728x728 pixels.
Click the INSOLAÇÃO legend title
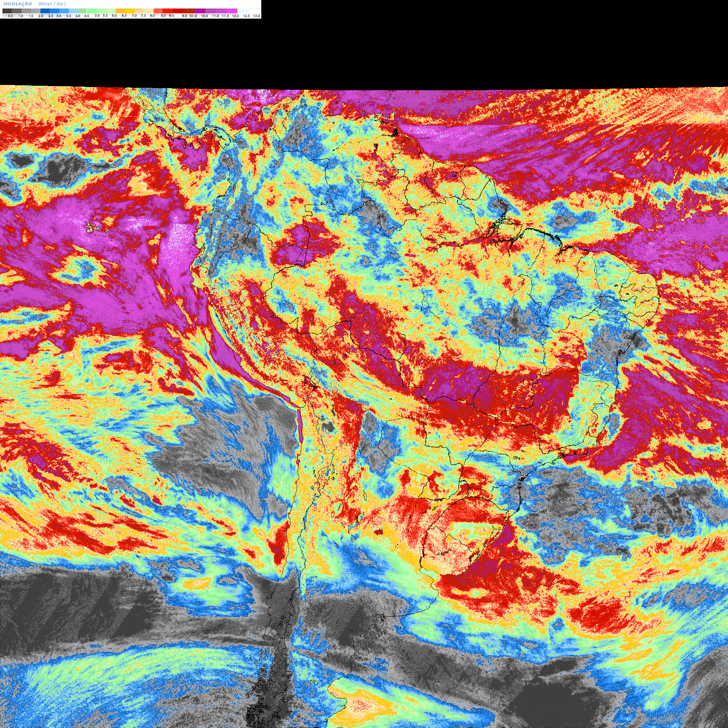coord(18,4)
